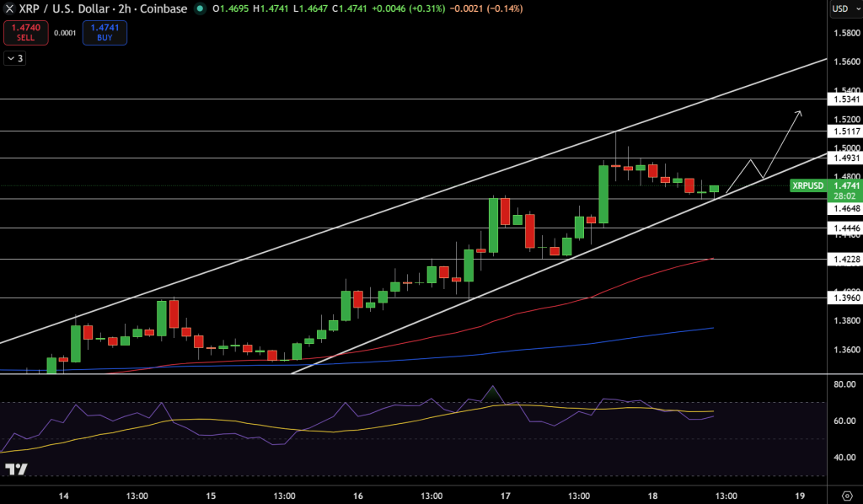The image size is (863, 504).
Task: Click the X to remove the symbol
Action: [x=8, y=8]
